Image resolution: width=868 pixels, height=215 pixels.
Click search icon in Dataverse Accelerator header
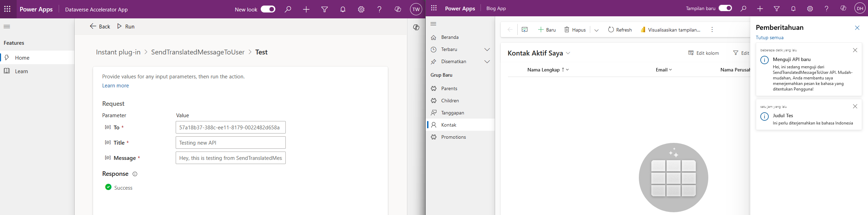[288, 9]
